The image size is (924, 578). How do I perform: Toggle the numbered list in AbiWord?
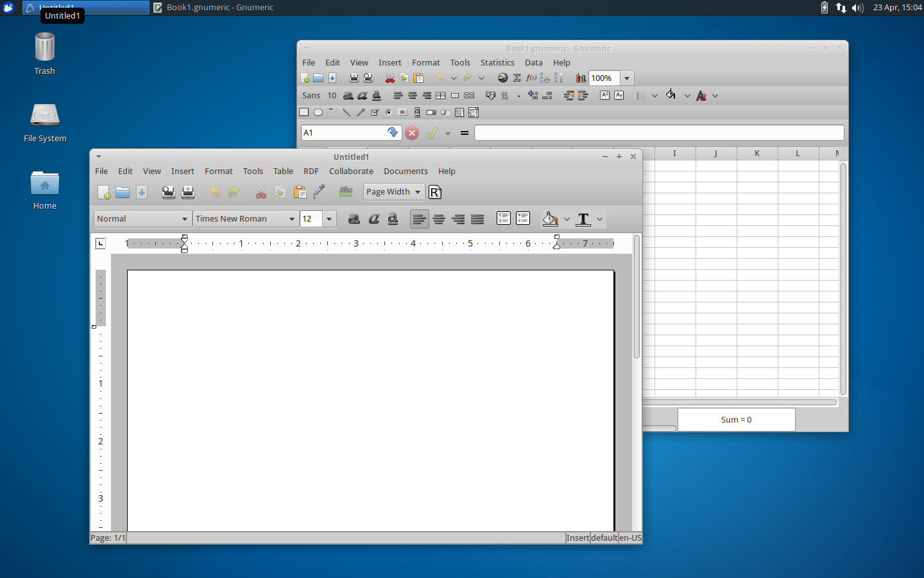pos(504,218)
